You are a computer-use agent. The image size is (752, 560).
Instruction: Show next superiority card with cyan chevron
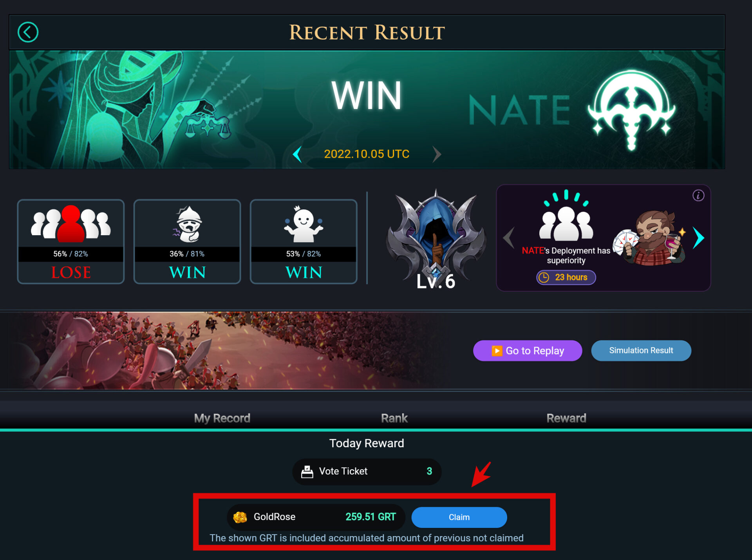[x=698, y=238]
